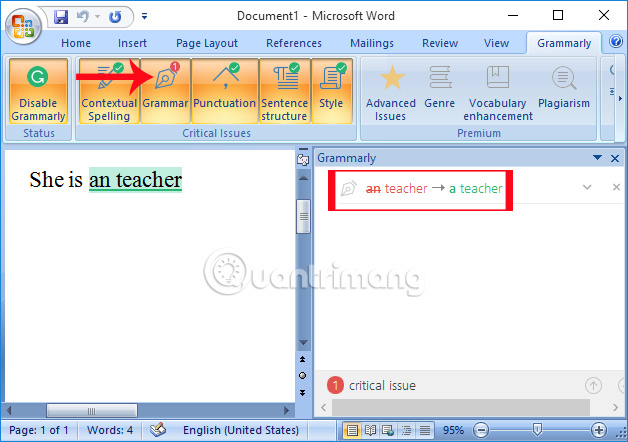Redo the action in Quick Access toolbar

pos(115,17)
